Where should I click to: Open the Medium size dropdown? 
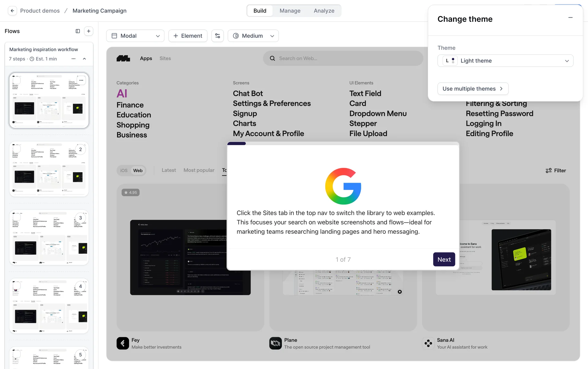coord(253,36)
